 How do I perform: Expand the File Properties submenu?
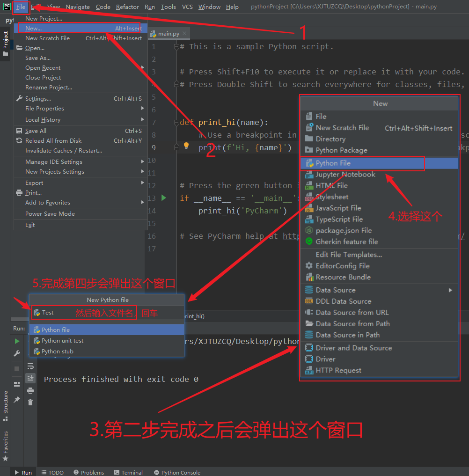[x=81, y=109]
